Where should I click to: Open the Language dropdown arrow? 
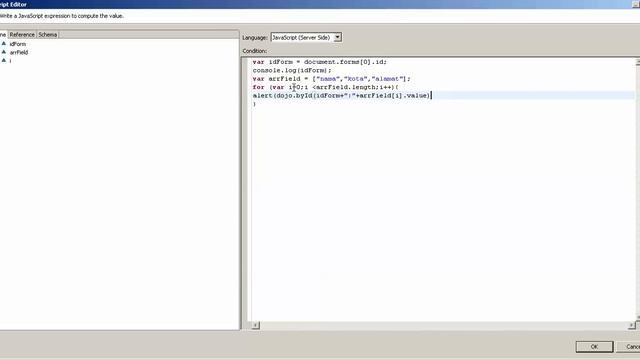[338, 37]
